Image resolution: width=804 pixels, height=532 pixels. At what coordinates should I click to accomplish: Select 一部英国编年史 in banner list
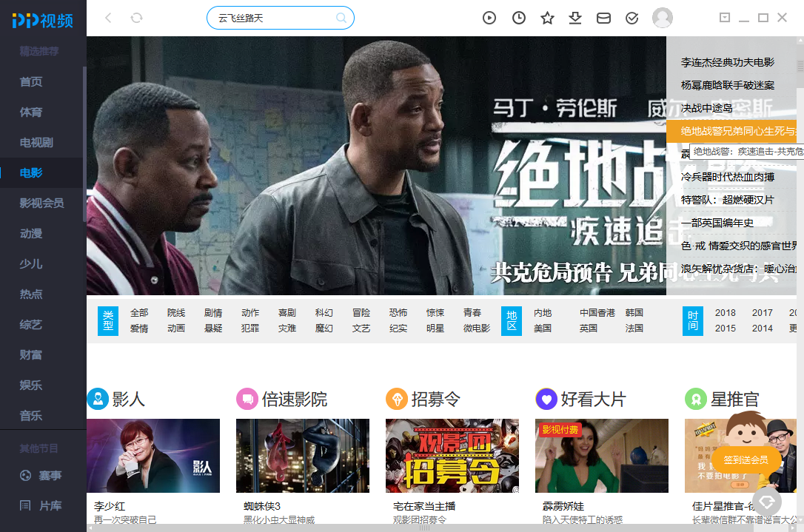pos(717,223)
